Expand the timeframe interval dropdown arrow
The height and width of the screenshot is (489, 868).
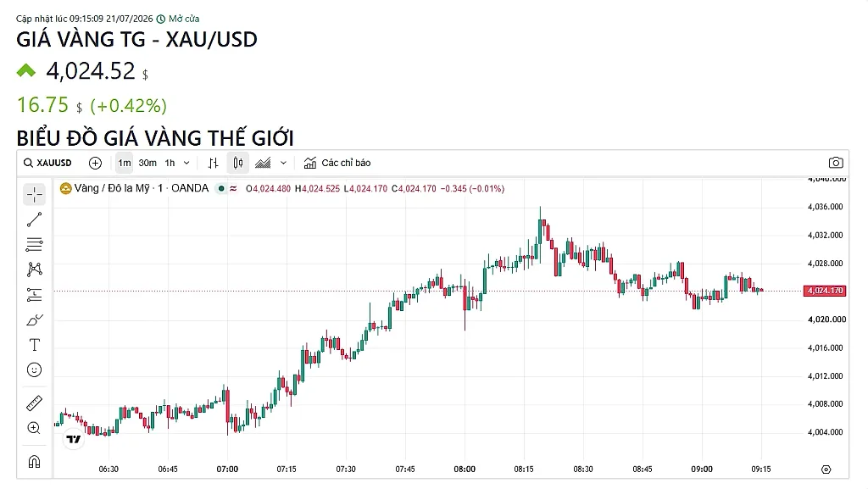186,163
